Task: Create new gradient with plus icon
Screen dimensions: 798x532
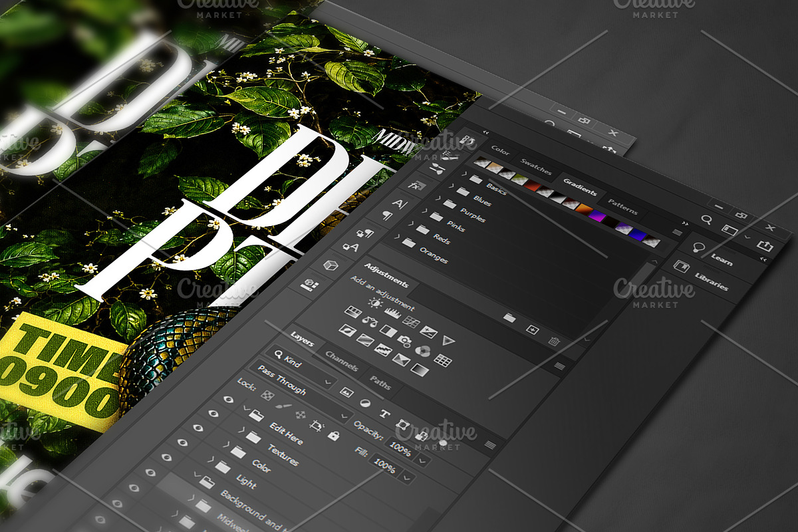Action: click(x=532, y=330)
